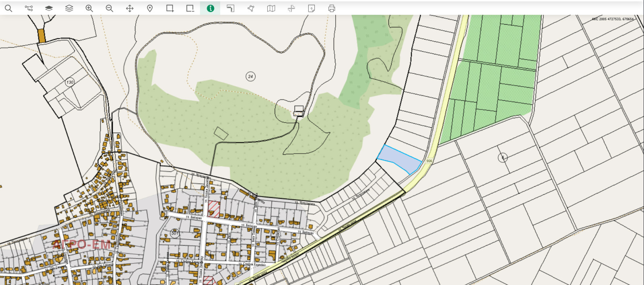This screenshot has width=644, height=285.
Task: Select the zoom in tool
Action: (89, 8)
